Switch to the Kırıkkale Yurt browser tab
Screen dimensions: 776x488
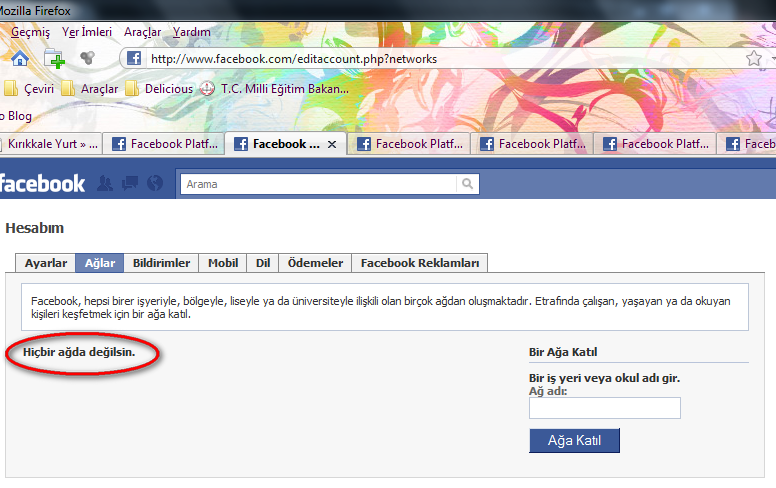pos(51,144)
